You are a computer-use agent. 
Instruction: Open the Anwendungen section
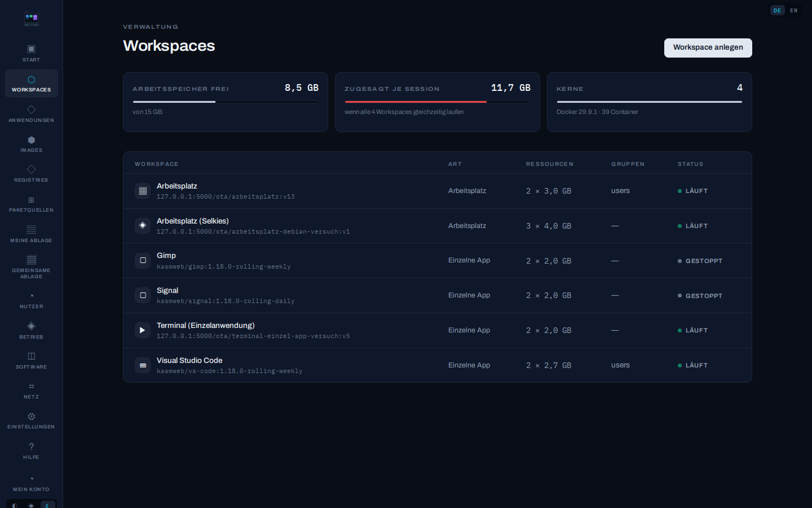pyautogui.click(x=32, y=113)
